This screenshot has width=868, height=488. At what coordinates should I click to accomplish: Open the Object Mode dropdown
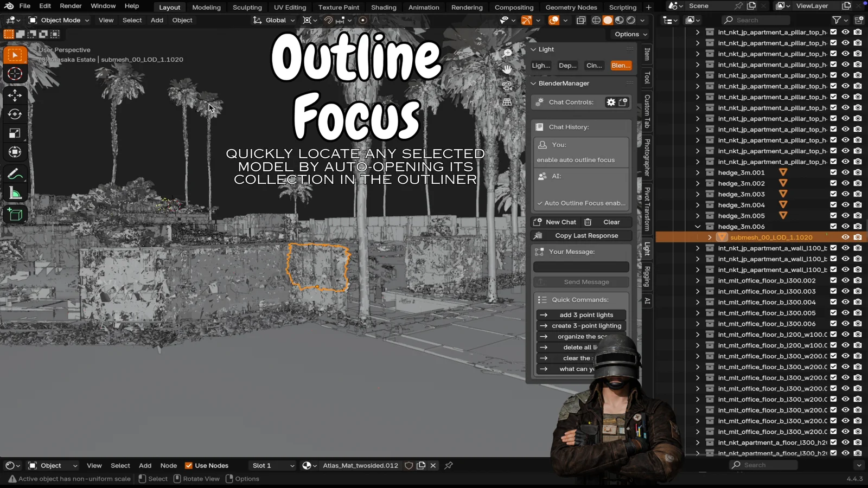point(59,20)
